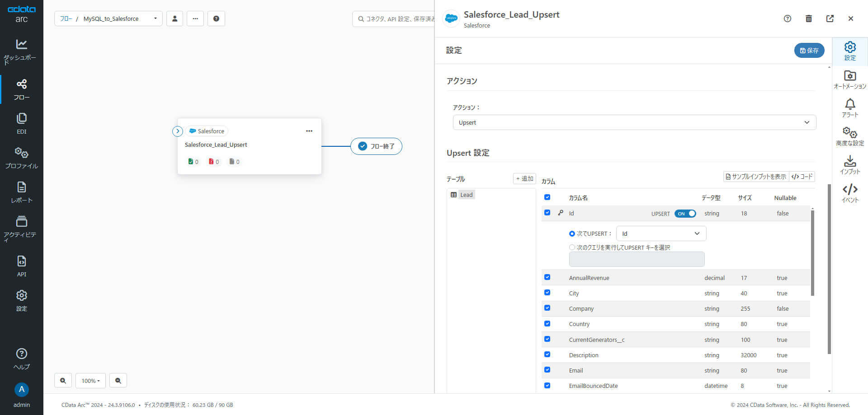Open the アクティビティ activity icon
This screenshot has height=415, width=868.
pyautogui.click(x=21, y=221)
